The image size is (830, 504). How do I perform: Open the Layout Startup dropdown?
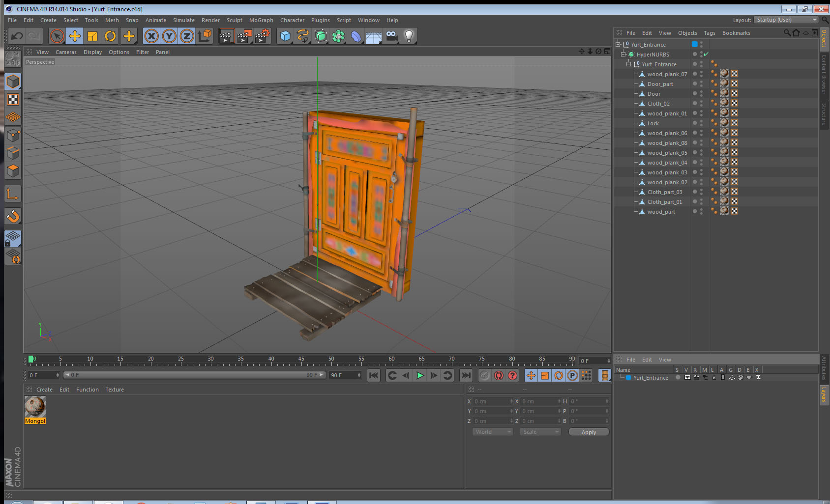pyautogui.click(x=787, y=20)
